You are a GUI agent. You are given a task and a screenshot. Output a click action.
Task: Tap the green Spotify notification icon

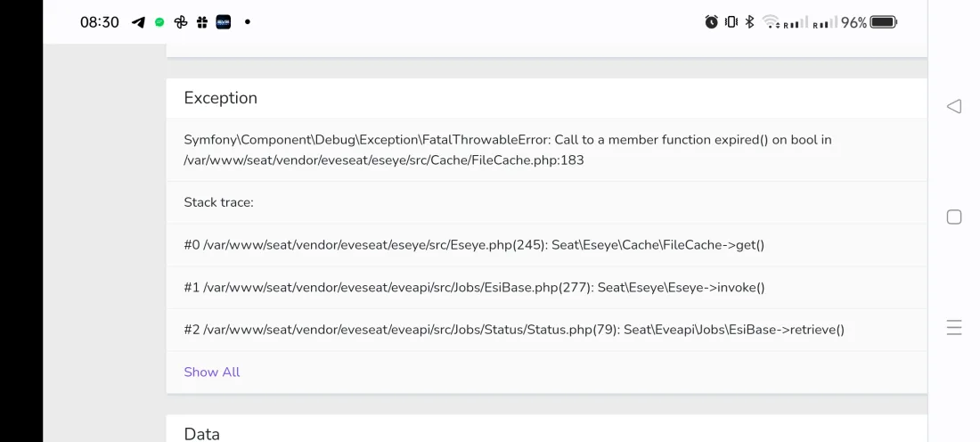(159, 22)
